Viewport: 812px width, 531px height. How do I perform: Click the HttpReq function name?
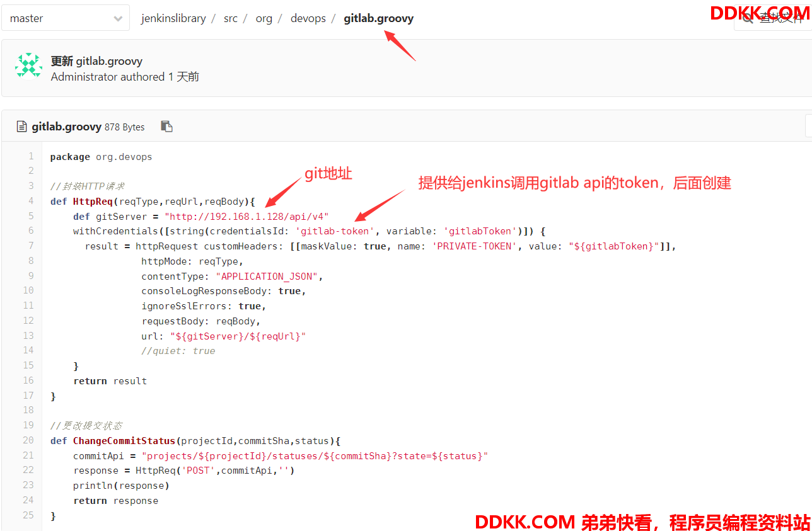tap(93, 202)
